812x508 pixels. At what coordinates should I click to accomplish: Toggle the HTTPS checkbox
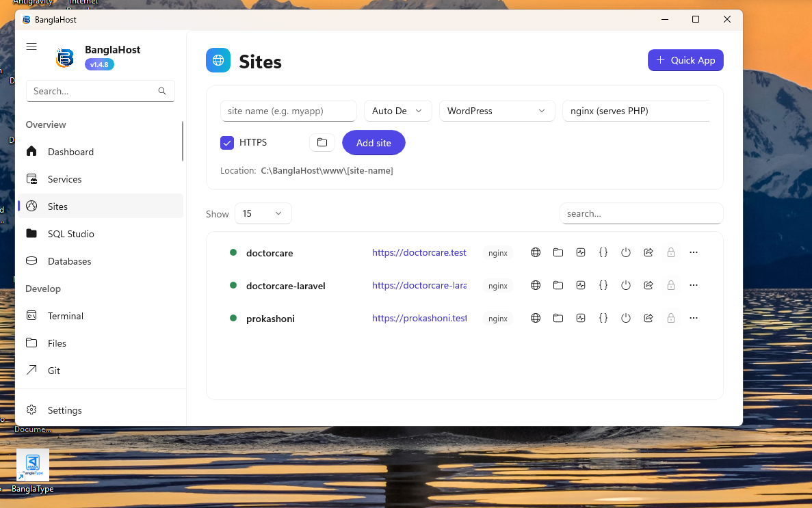pyautogui.click(x=227, y=142)
